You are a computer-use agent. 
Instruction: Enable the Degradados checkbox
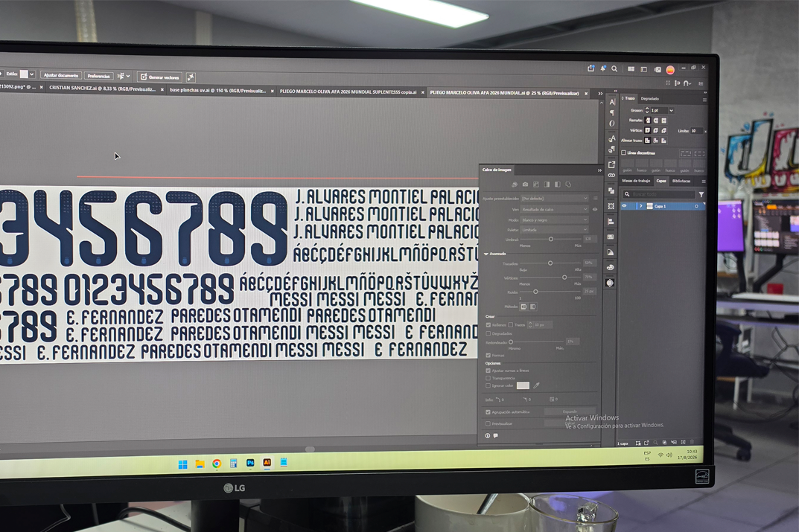[x=488, y=333]
